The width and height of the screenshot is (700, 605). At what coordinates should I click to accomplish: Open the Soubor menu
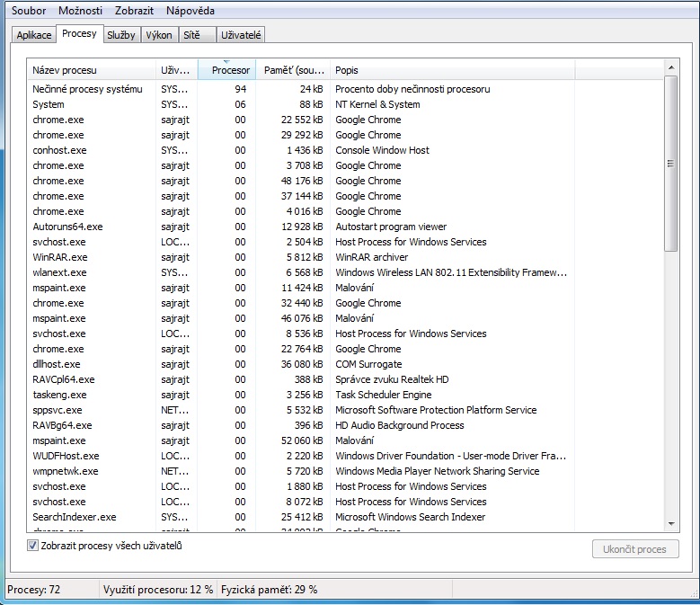click(29, 11)
